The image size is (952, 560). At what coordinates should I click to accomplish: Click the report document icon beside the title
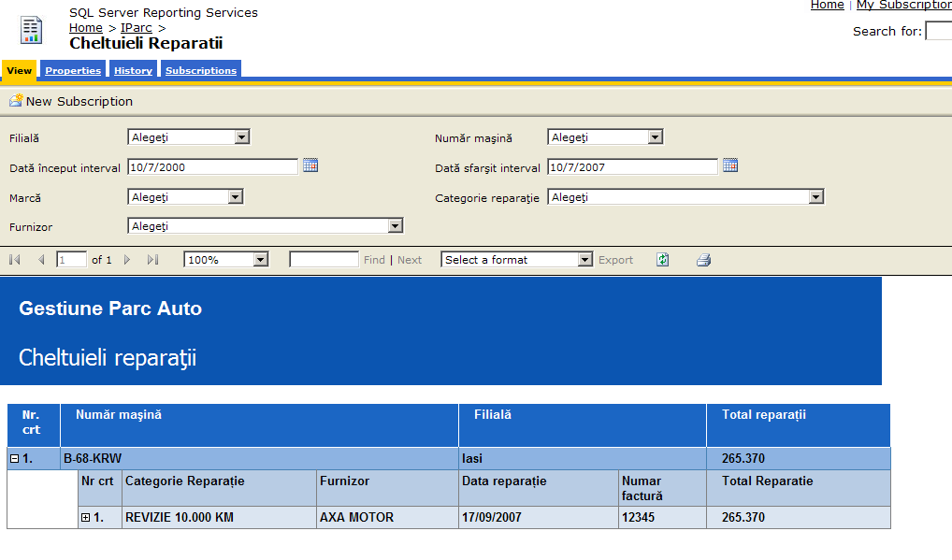tap(31, 30)
